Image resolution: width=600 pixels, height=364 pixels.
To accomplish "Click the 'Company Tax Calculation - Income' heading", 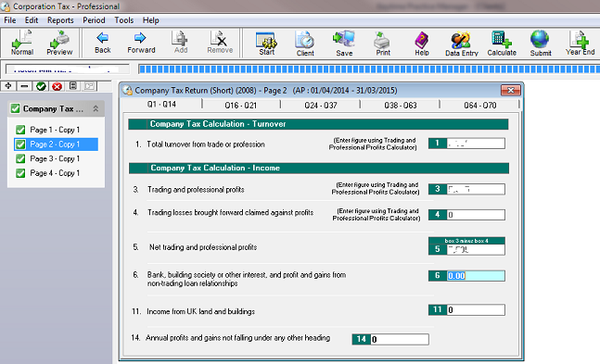I will click(215, 168).
